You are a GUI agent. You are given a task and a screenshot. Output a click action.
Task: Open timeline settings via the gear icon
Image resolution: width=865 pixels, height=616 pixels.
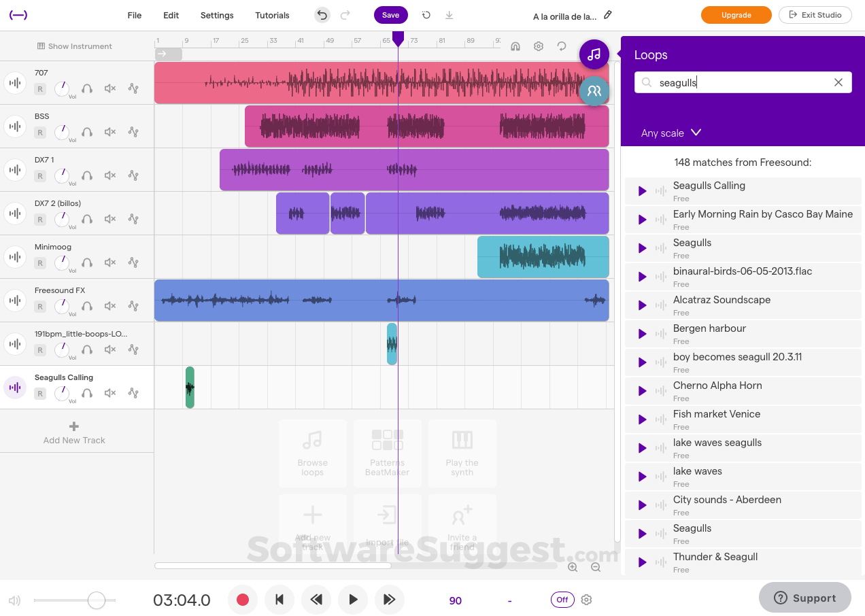[x=539, y=46]
